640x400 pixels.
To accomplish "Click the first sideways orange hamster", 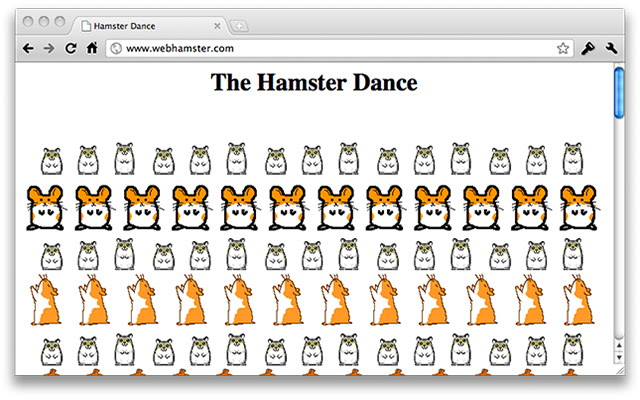I will click(45, 300).
